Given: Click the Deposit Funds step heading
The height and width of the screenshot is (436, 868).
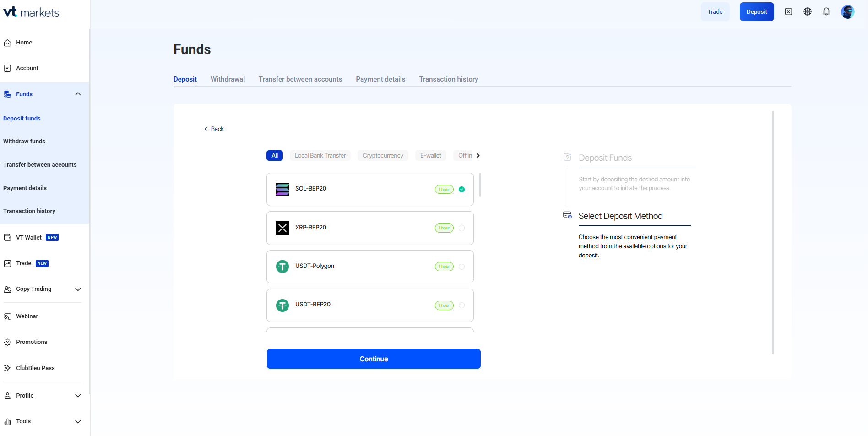Looking at the screenshot, I should (605, 158).
